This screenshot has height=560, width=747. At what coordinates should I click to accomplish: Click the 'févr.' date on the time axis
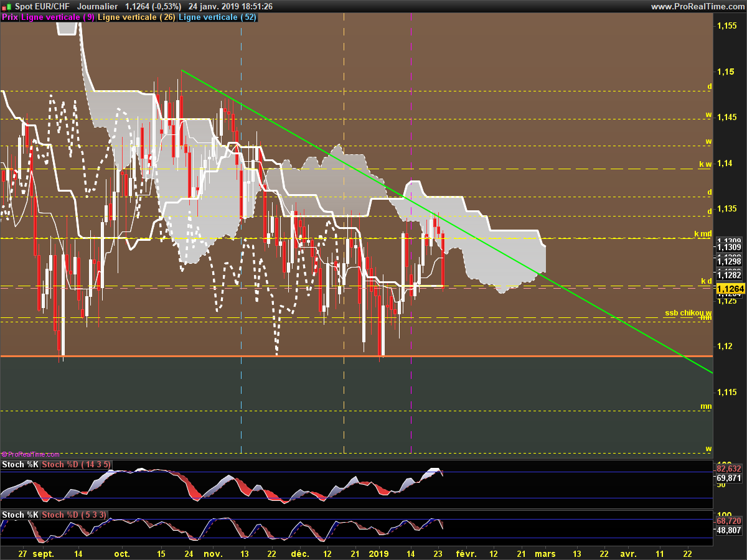[466, 553]
